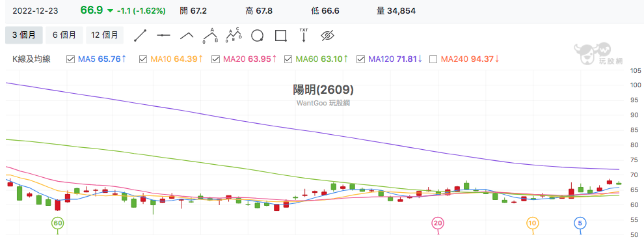Click the closing price 66.9

pyautogui.click(x=91, y=10)
